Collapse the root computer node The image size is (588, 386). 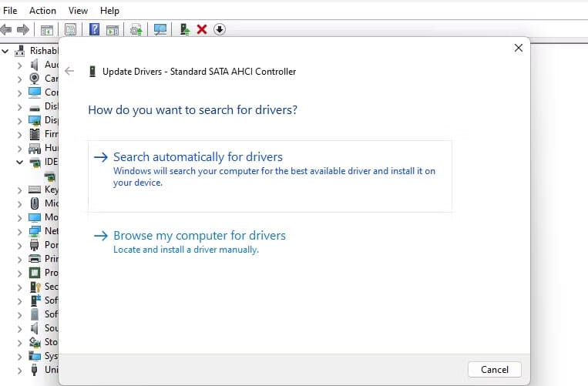pos(5,51)
